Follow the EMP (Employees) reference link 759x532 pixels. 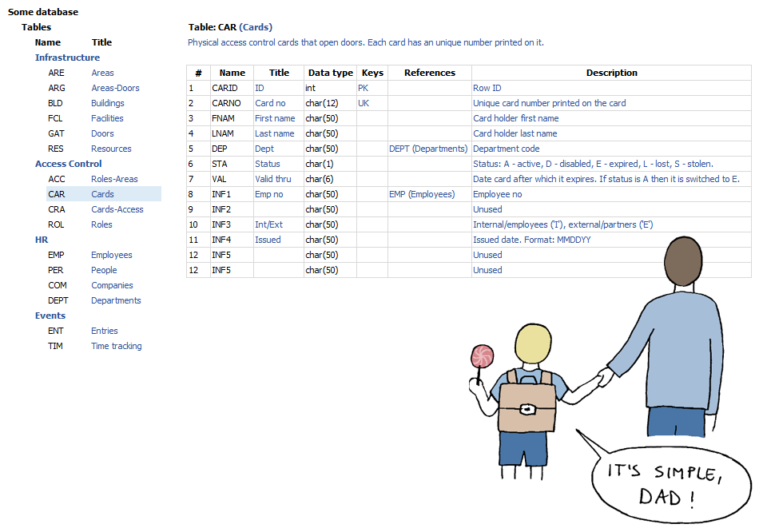pos(422,194)
